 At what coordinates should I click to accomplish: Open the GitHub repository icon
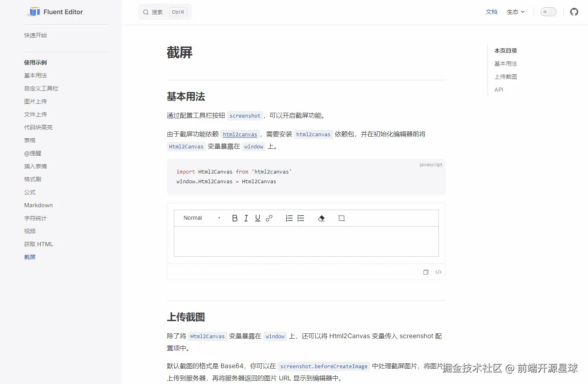(574, 12)
